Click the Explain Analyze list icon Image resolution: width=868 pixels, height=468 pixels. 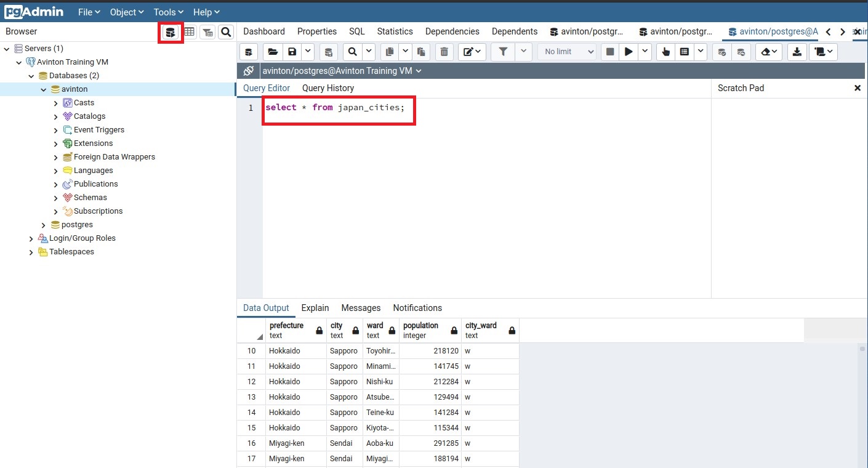click(x=684, y=52)
